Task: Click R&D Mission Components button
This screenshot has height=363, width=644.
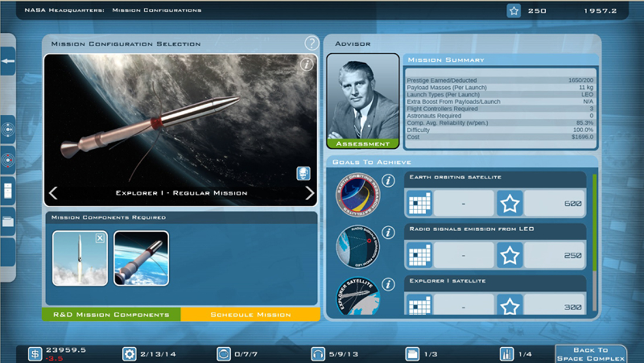Action: pyautogui.click(x=111, y=314)
